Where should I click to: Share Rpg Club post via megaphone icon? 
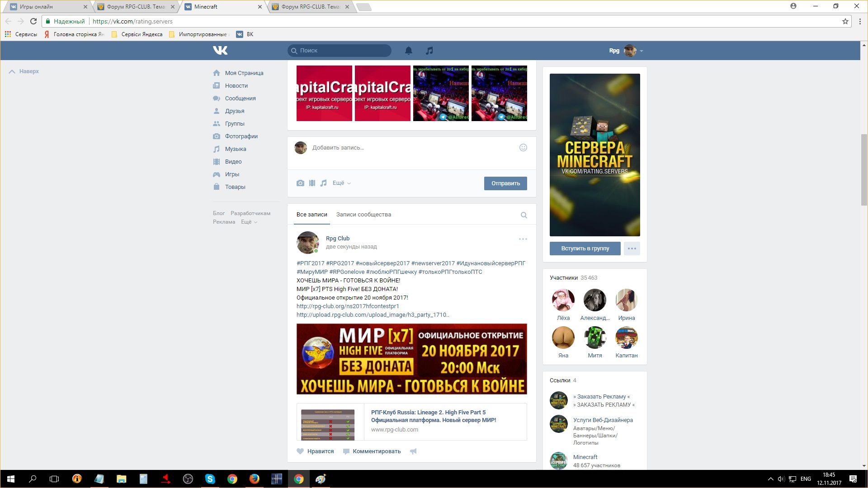(x=413, y=451)
